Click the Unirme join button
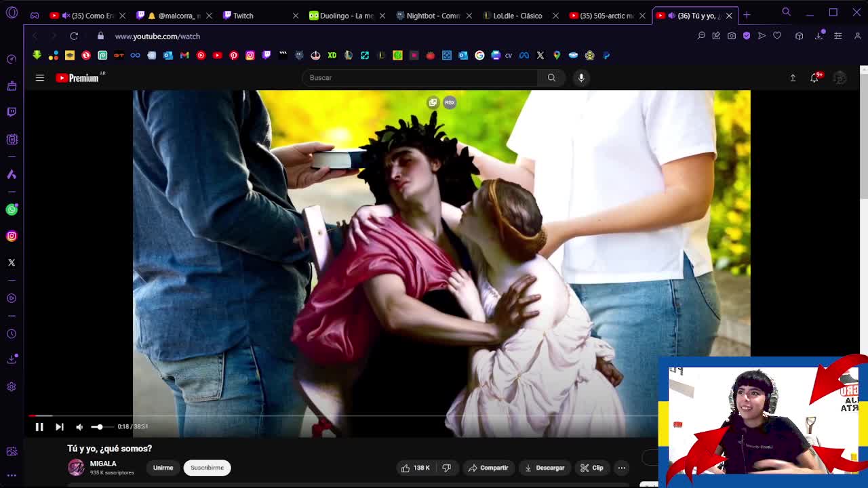The height and width of the screenshot is (488, 868). pos(163,468)
